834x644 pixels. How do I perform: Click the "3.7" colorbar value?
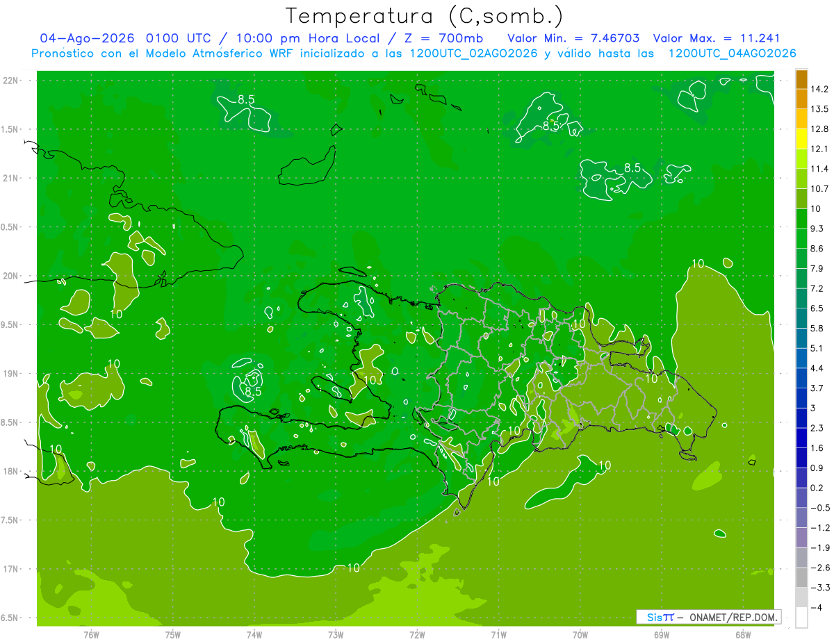pyautogui.click(x=817, y=388)
